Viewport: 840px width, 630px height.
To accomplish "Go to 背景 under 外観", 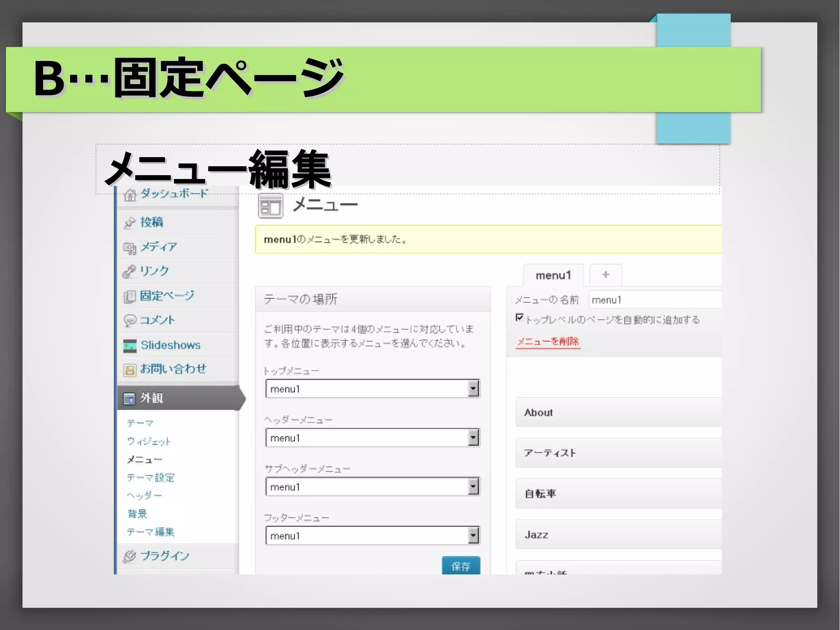I will 137,513.
